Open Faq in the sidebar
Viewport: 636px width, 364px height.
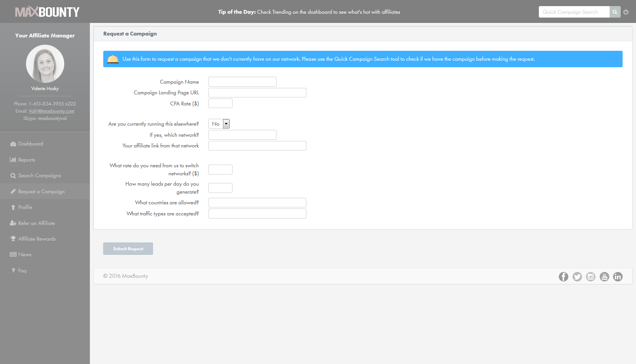pos(22,270)
